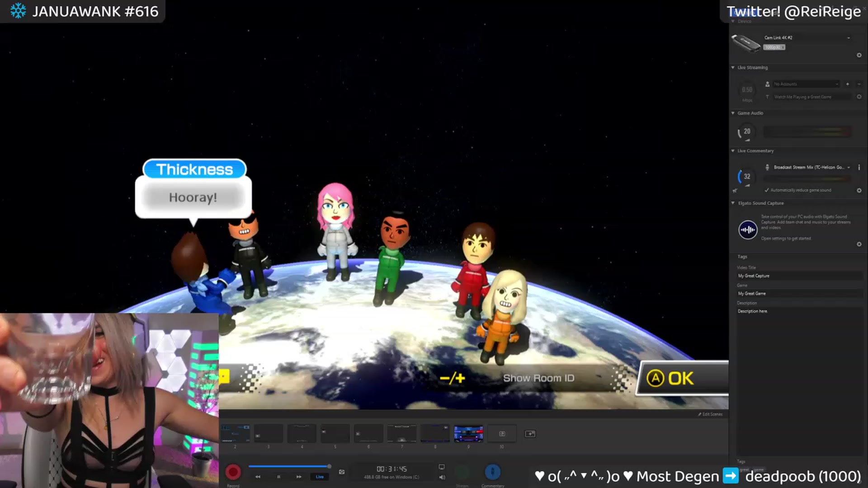Edit the Description here field

pos(799,382)
